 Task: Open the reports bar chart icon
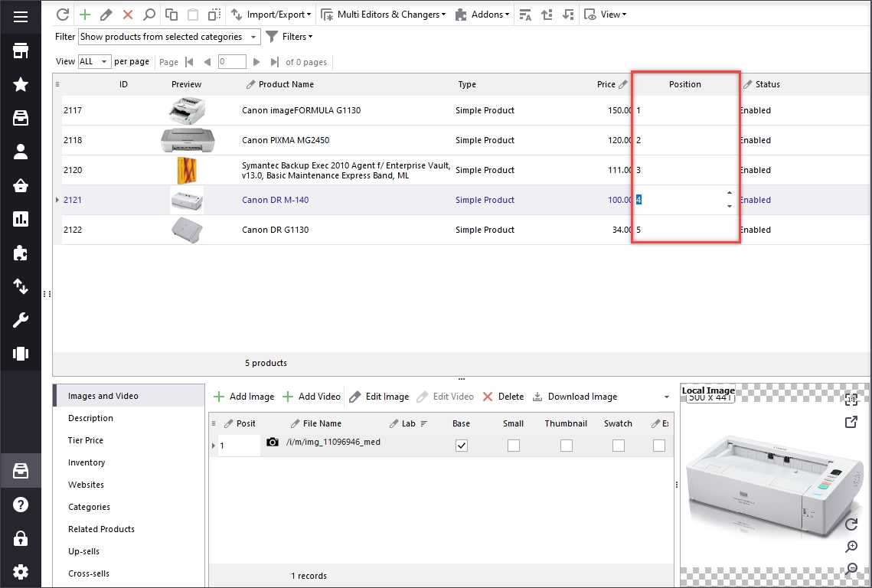pyautogui.click(x=21, y=219)
